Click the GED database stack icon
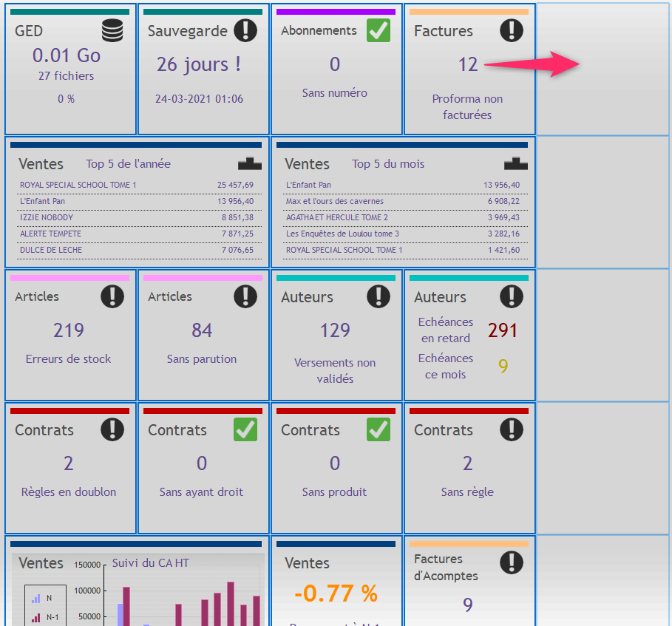The image size is (672, 626). [x=112, y=30]
